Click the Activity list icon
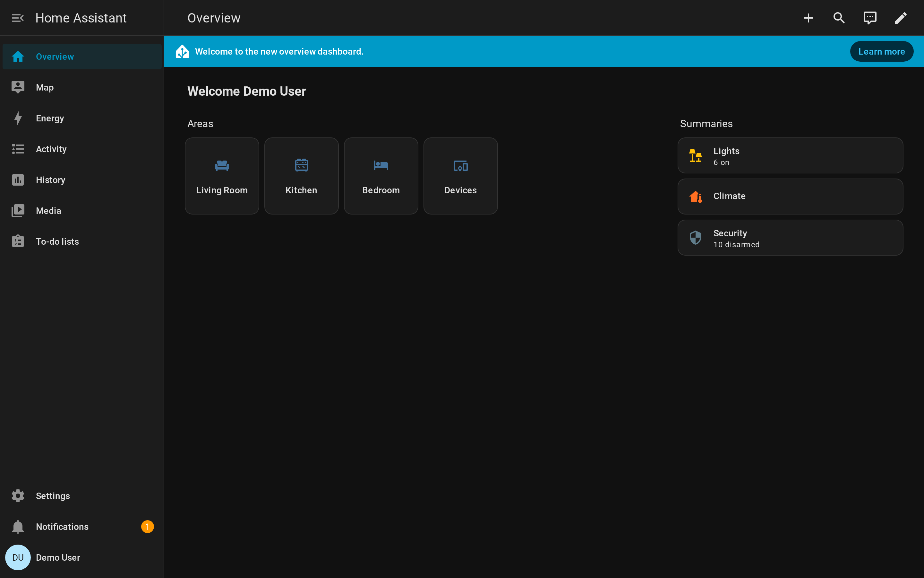The image size is (924, 578). coord(18,149)
